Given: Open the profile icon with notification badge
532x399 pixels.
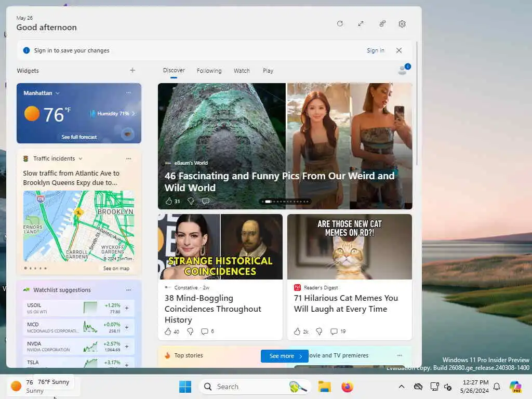Looking at the screenshot, I should [404, 69].
